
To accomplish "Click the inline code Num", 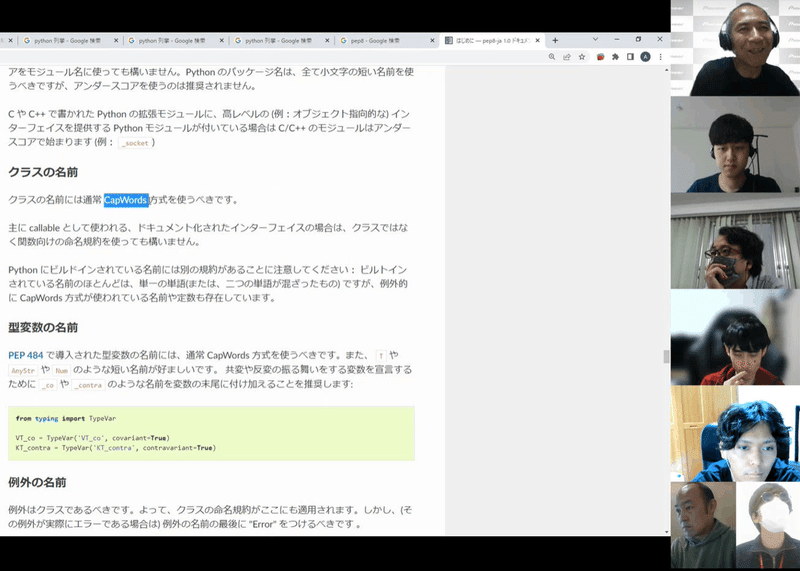I will click(x=61, y=370).
